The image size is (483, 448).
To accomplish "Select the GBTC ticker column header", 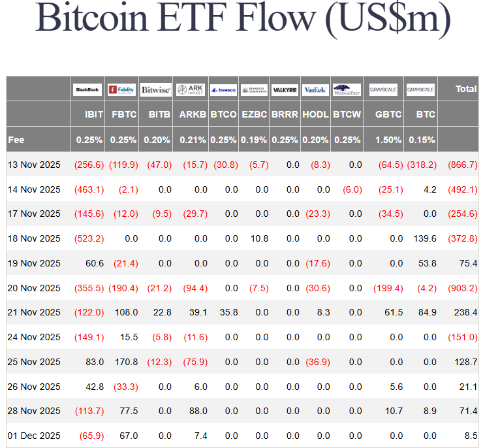I will click(x=389, y=114).
